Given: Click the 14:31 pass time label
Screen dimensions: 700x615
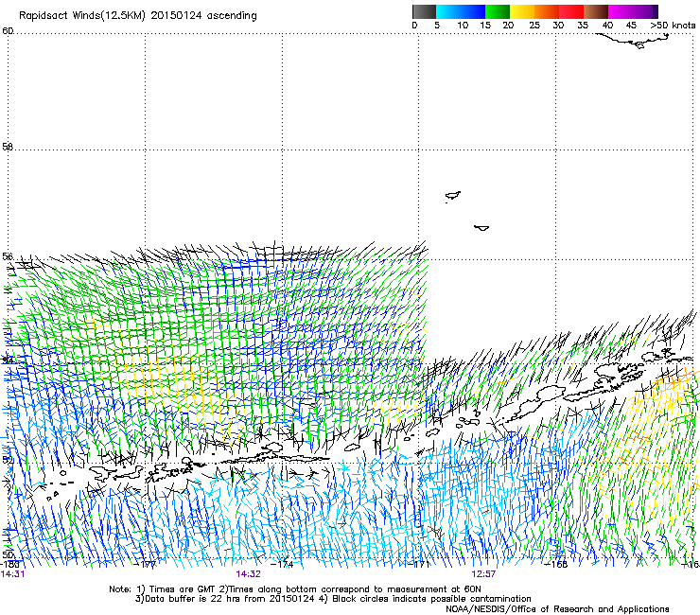Looking at the screenshot, I should click(12, 574).
